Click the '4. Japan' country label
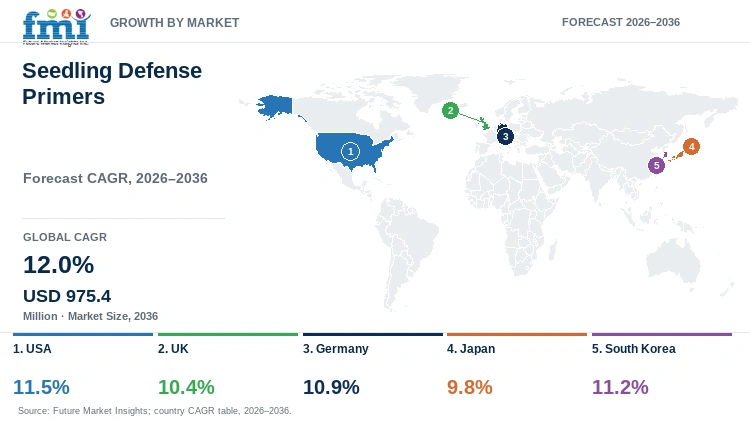The width and height of the screenshot is (750, 421). point(471,349)
